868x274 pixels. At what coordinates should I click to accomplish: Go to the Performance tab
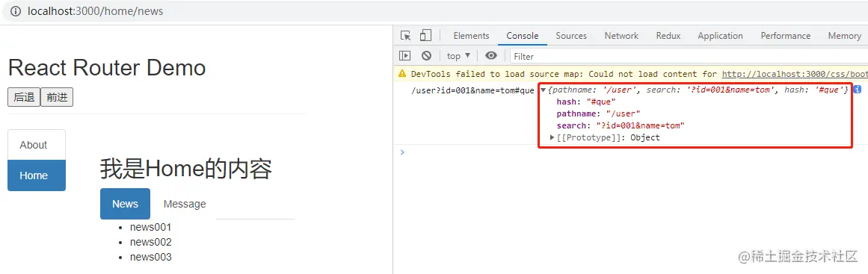pyautogui.click(x=786, y=36)
